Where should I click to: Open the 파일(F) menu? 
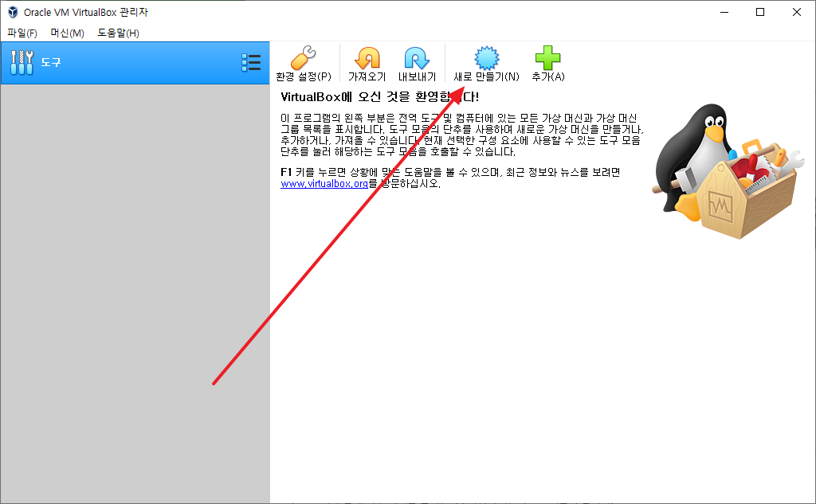click(22, 33)
